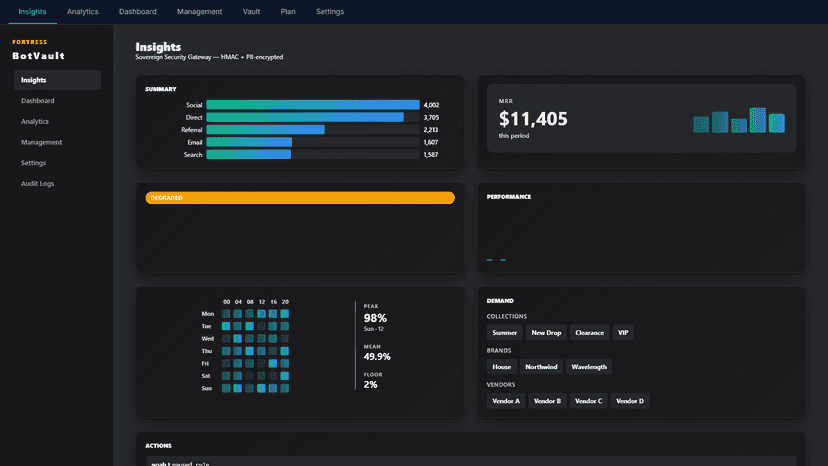Click the Search bar in Summary chart

pos(249,154)
